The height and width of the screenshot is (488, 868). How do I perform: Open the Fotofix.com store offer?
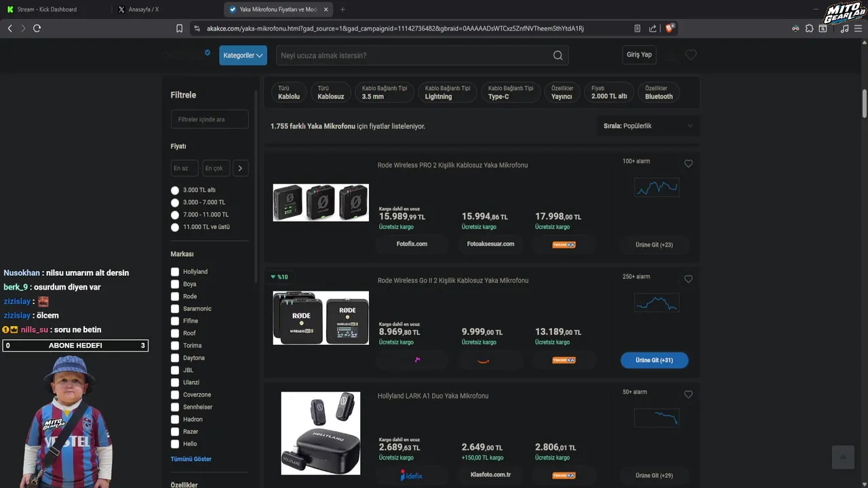[x=412, y=244]
